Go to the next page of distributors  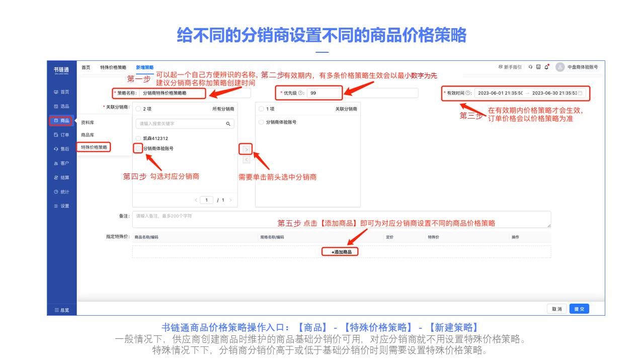230,200
